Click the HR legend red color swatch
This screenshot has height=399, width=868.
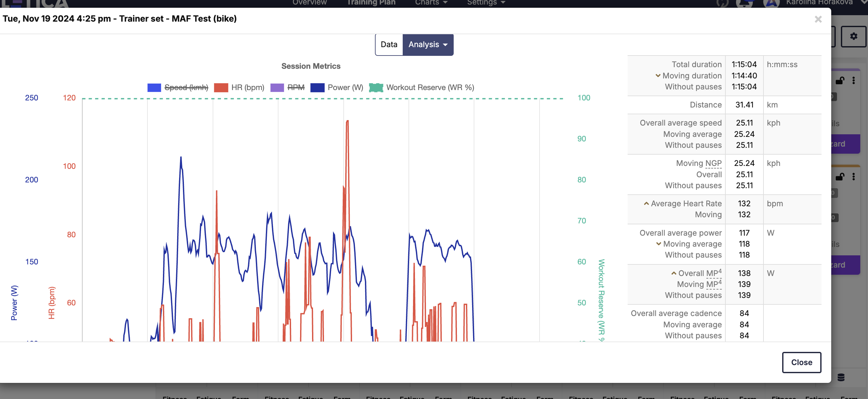[221, 87]
